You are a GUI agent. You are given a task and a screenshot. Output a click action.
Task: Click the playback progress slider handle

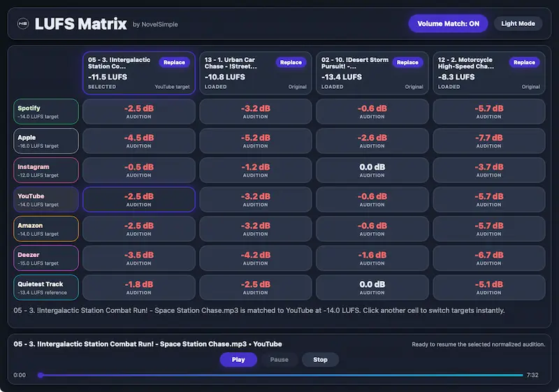[x=41, y=375]
